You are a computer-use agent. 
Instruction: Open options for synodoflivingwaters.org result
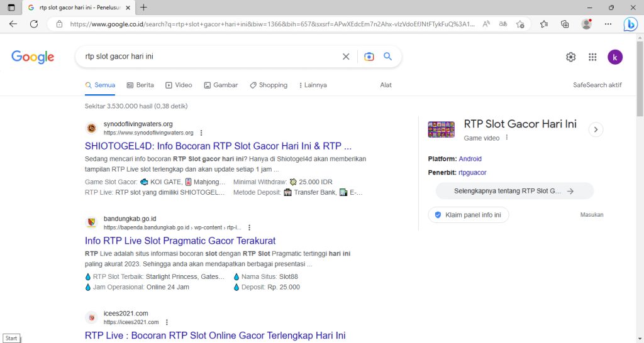pos(201,133)
